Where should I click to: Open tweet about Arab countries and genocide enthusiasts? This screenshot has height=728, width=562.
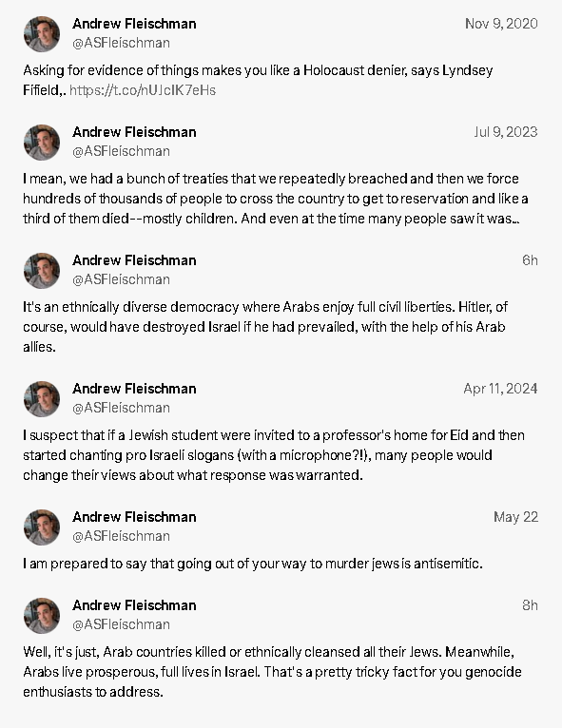point(272,672)
